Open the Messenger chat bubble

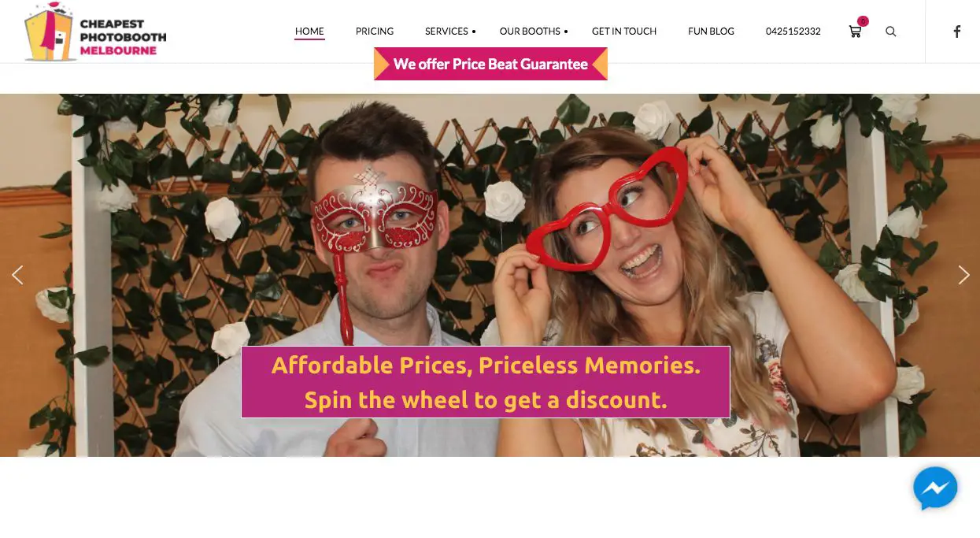pyautogui.click(x=935, y=488)
